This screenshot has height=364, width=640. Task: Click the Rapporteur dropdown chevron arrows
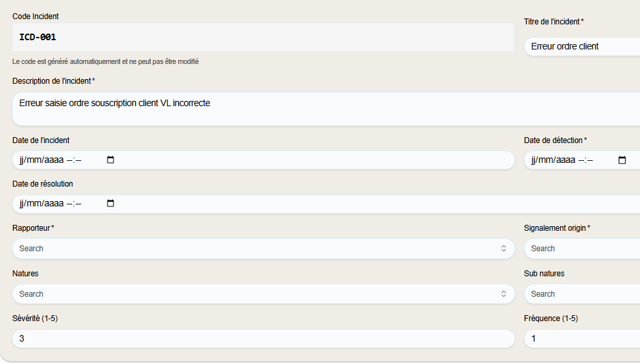(503, 249)
